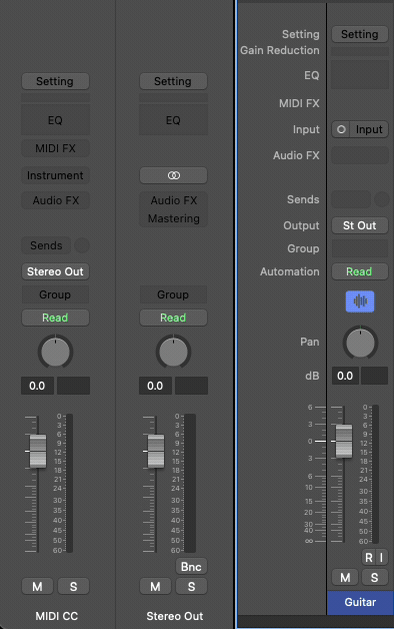
Task: Click Audio FX slot on Guitar strip
Action: click(360, 155)
